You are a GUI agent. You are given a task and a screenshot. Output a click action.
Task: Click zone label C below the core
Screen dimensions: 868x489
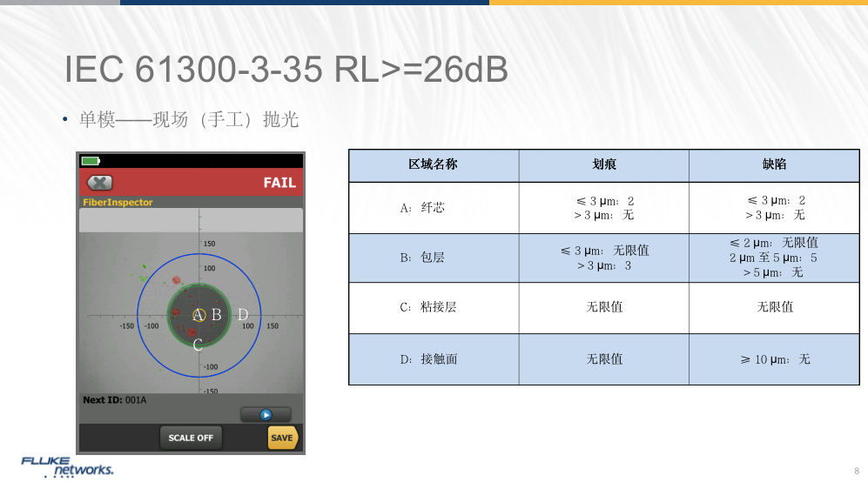198,345
